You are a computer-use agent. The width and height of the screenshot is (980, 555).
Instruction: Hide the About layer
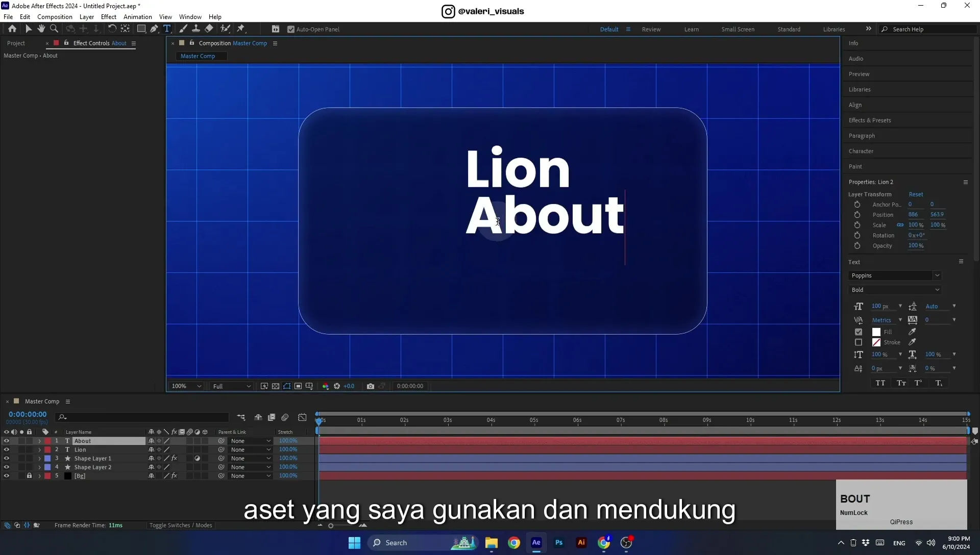(x=6, y=441)
